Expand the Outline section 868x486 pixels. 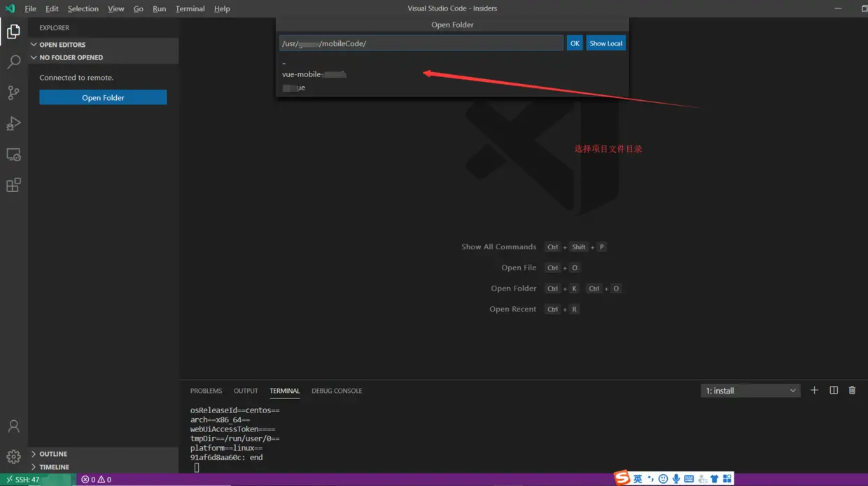(104, 454)
